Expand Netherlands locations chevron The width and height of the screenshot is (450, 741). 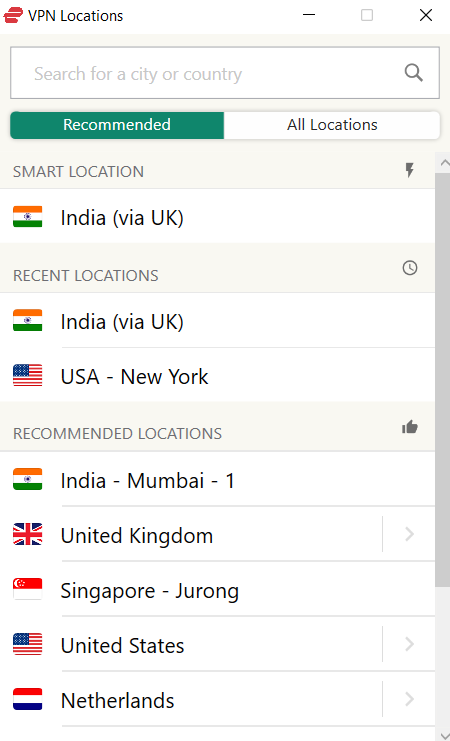(x=409, y=699)
